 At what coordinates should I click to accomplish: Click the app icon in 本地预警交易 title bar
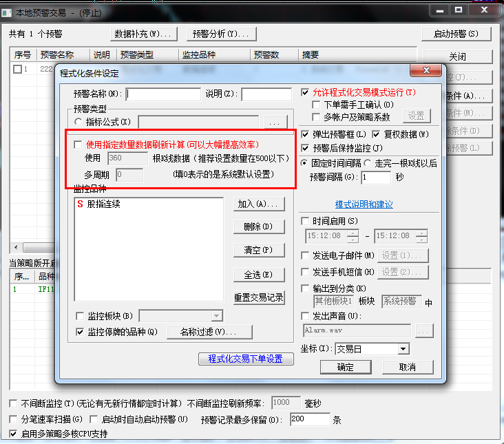[x=6, y=13]
